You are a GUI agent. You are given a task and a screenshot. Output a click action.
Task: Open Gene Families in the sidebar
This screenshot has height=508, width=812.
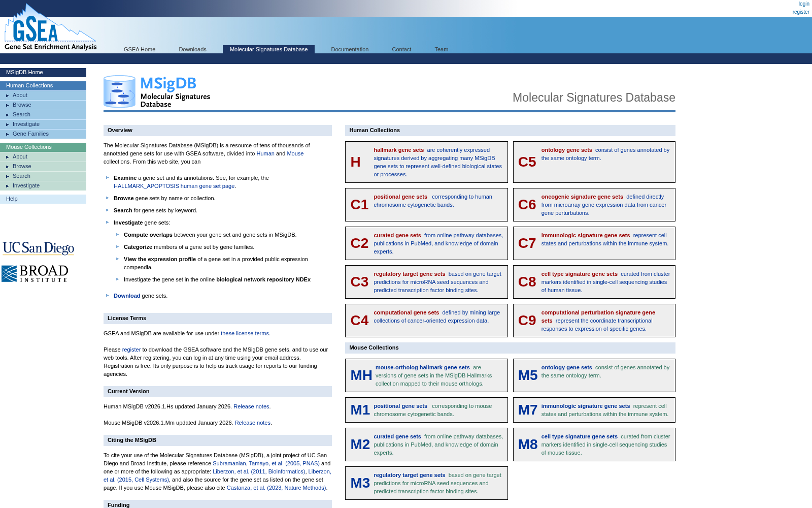(x=43, y=134)
